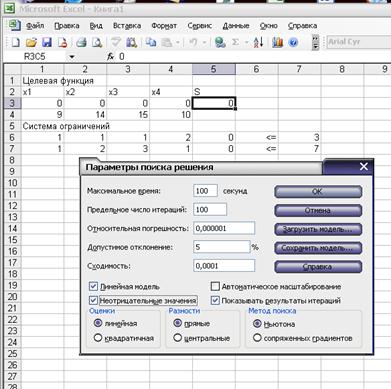Click the Отмена button
The width and height of the screenshot is (391, 389).
[318, 210]
